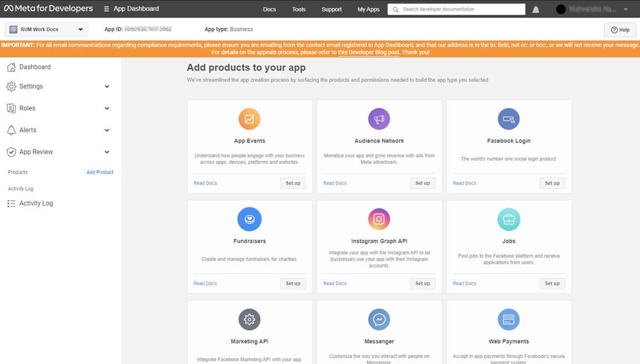Open Read Docs for Audience Network

point(335,183)
